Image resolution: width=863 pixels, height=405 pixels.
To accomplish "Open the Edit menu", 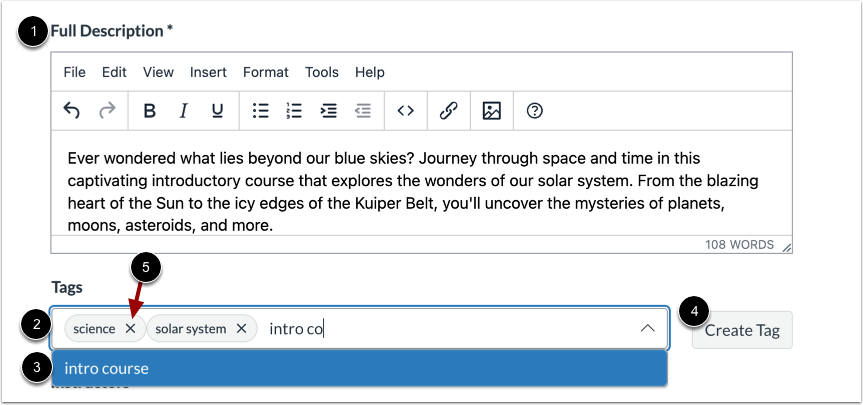I will (x=114, y=72).
